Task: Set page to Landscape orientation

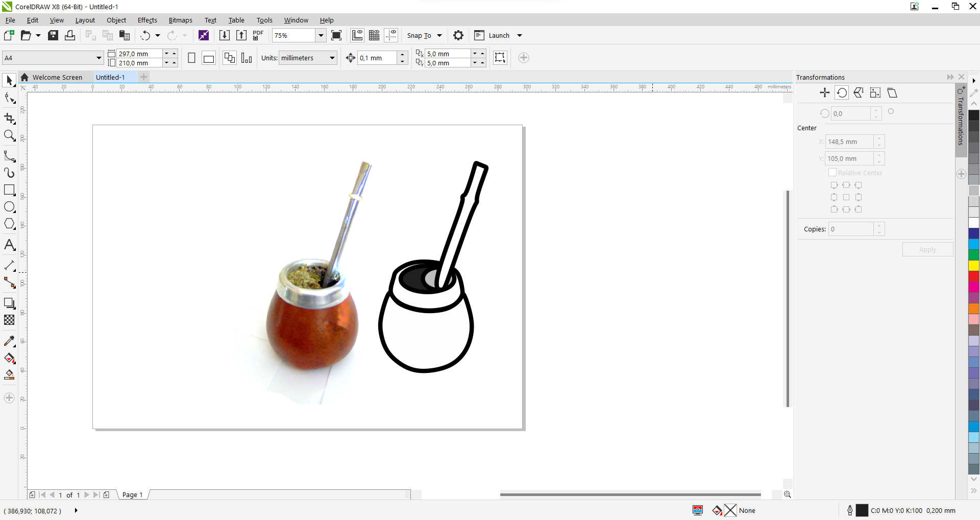Action: 208,58
